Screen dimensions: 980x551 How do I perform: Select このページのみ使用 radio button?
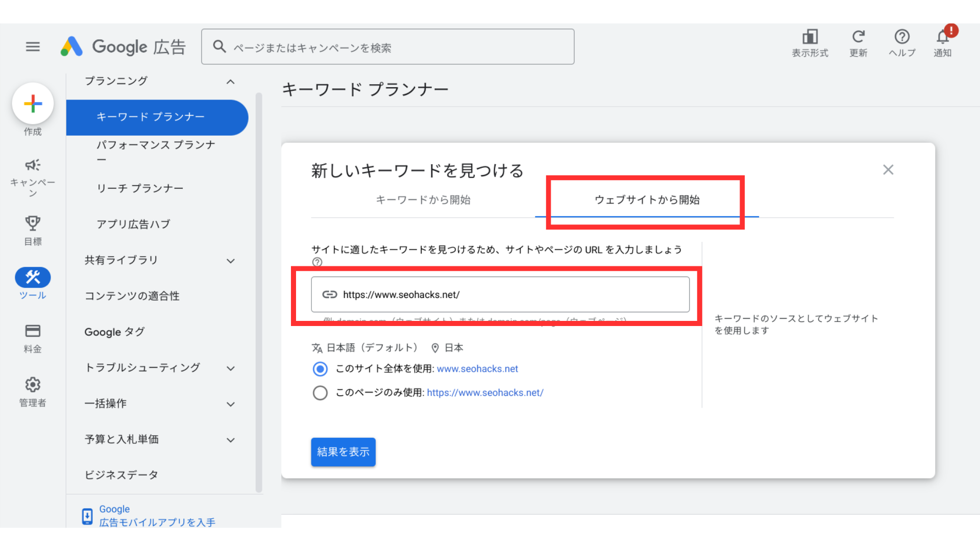(320, 393)
